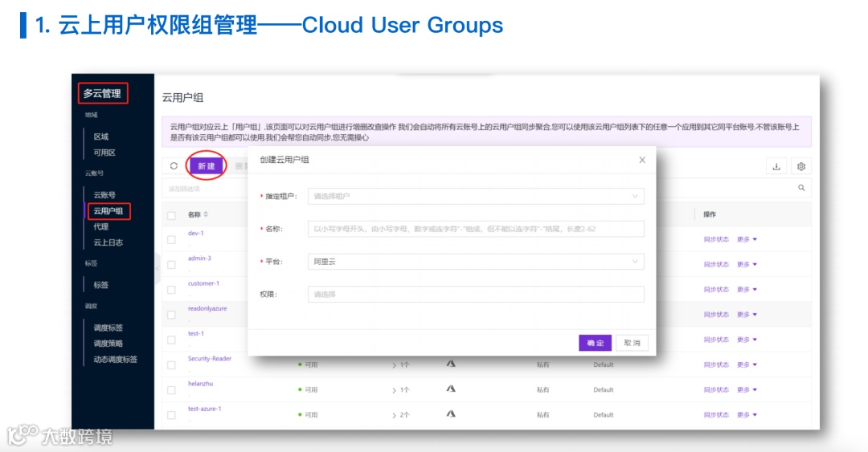This screenshot has height=452, width=868.
Task: Open 调度标签 in the sidebar
Action: pos(108,328)
